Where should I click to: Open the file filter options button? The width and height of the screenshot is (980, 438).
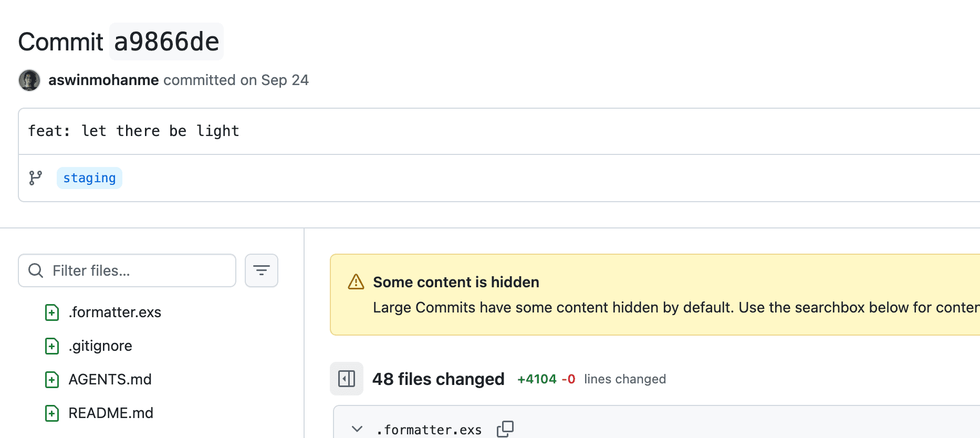tap(262, 270)
